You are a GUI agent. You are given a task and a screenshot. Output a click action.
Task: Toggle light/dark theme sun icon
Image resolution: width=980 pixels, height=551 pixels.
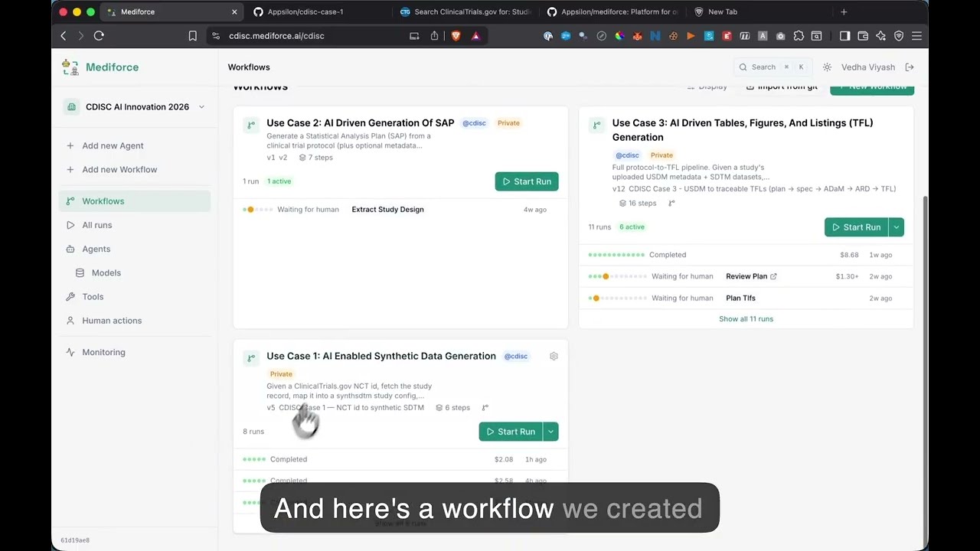(x=827, y=67)
